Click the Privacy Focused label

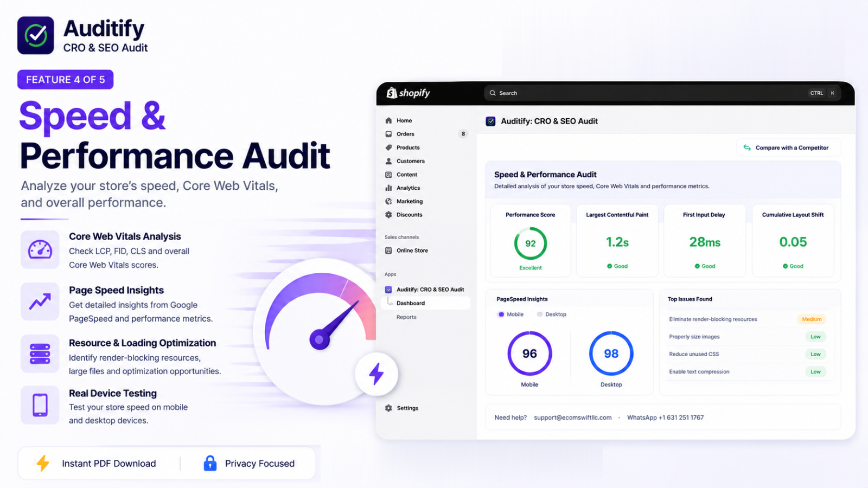[260, 464]
